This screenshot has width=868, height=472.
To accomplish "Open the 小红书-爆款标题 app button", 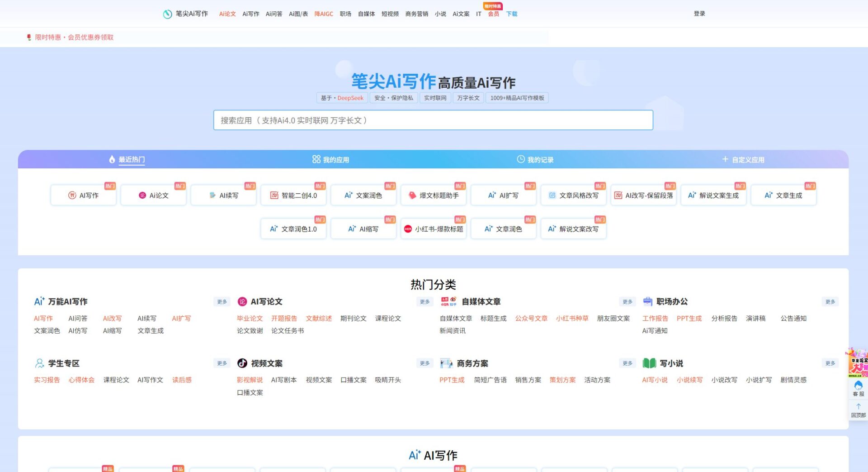I will coord(434,229).
